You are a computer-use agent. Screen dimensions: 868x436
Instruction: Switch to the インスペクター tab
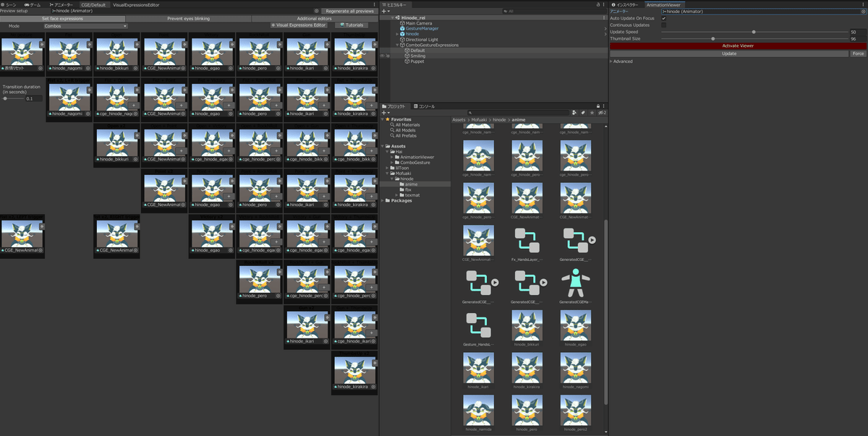(626, 4)
